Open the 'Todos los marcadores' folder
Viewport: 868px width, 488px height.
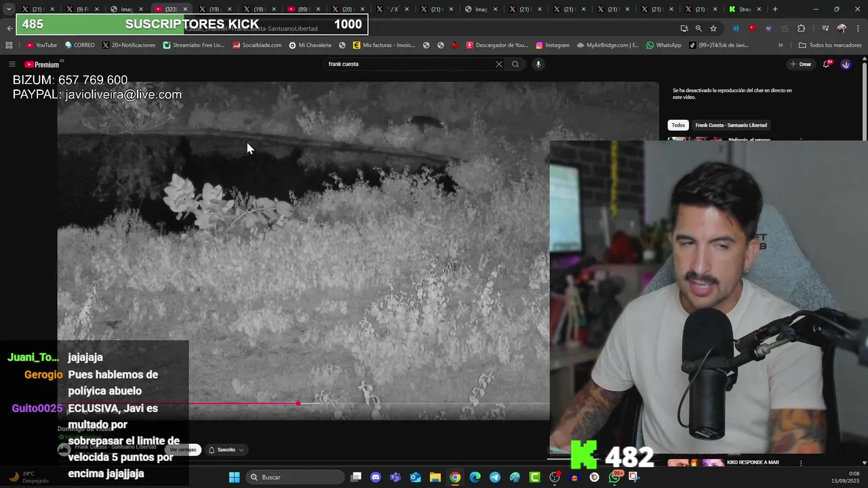(x=830, y=45)
